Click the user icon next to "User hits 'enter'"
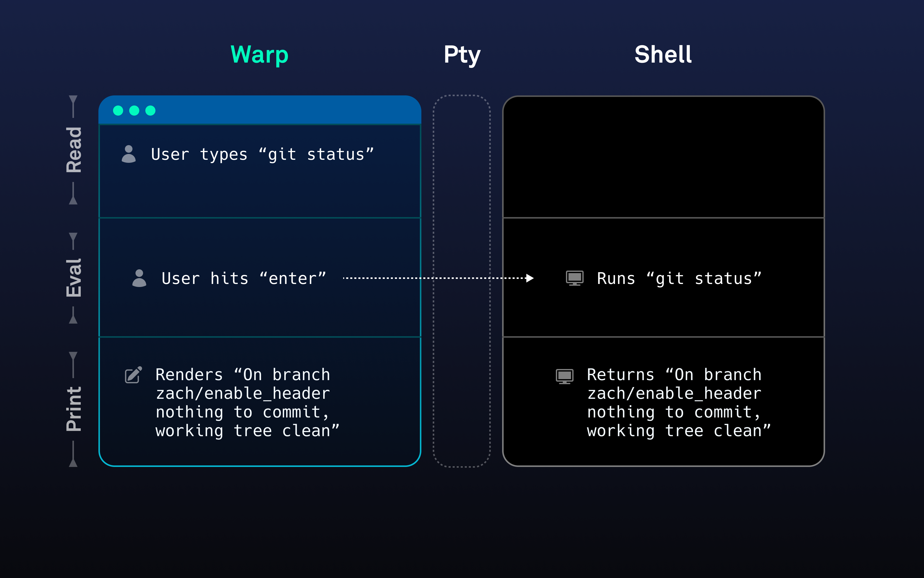This screenshot has width=924, height=578. click(140, 278)
